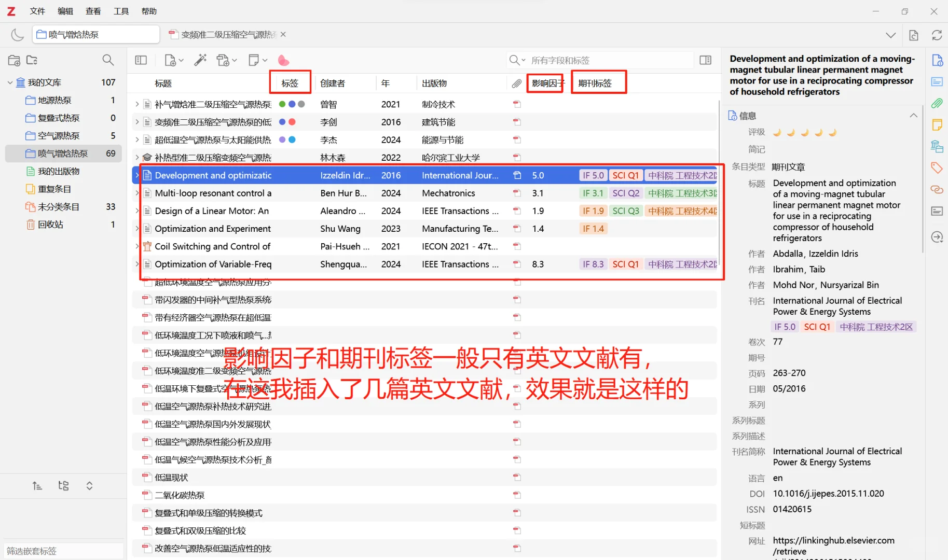The width and height of the screenshot is (948, 560).
Task: Expand the Development and optimization entry
Action: pos(136,175)
